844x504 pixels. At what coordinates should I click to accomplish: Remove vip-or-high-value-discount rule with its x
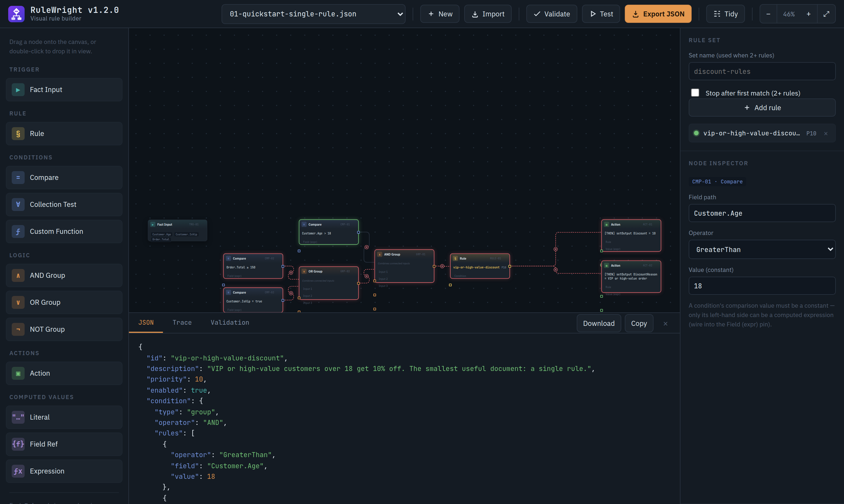point(826,133)
